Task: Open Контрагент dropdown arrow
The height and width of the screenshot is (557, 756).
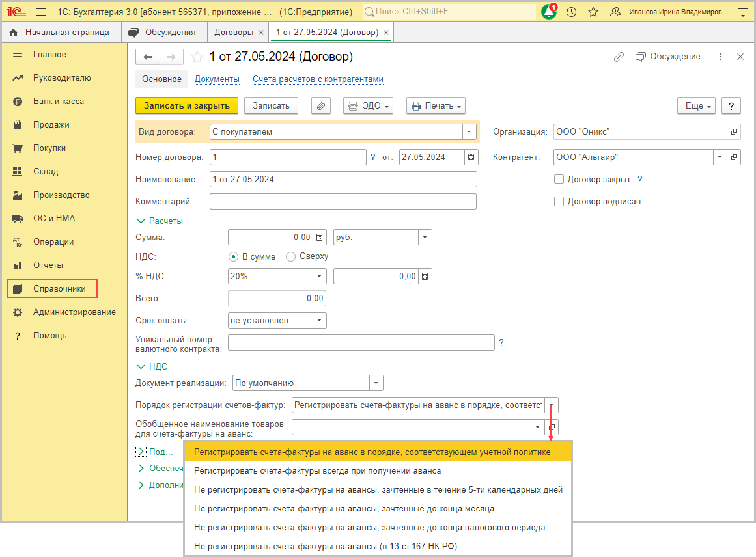Action: click(x=720, y=157)
